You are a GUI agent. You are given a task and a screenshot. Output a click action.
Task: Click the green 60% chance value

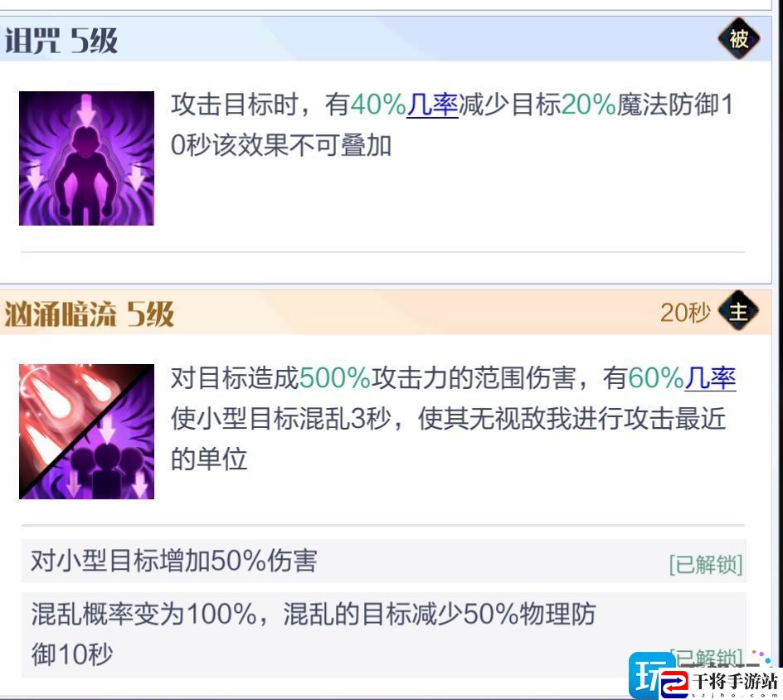click(x=655, y=378)
